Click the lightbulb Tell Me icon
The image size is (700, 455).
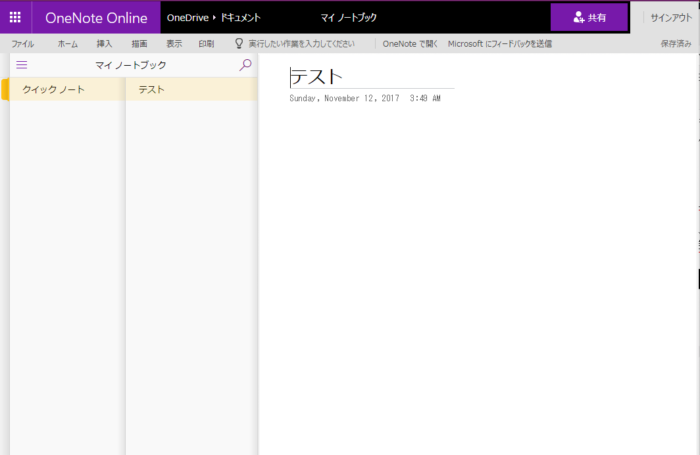[x=239, y=43]
